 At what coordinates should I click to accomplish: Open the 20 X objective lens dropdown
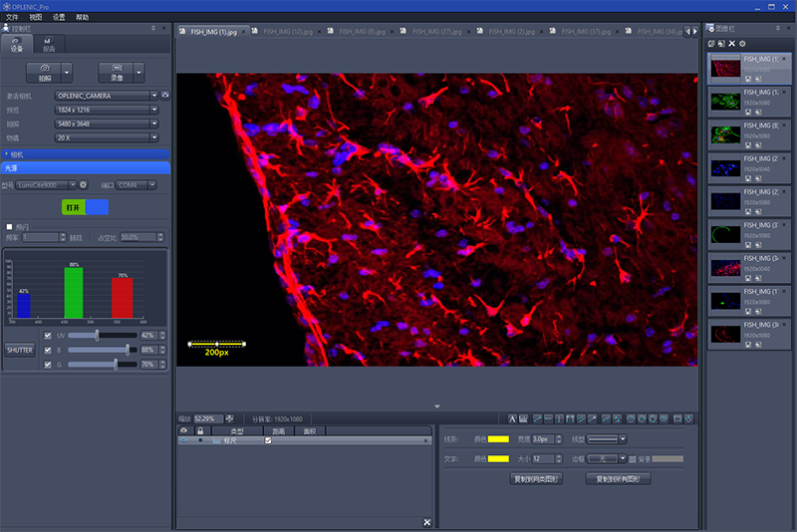[x=107, y=137]
